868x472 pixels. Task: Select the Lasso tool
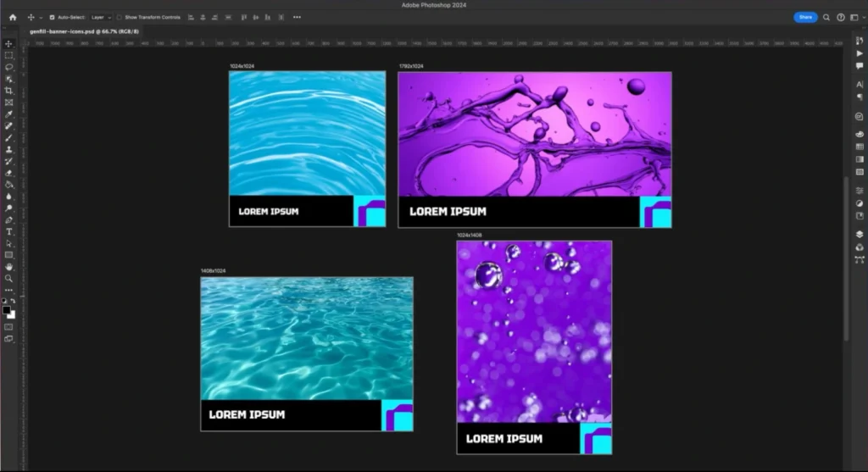click(8, 67)
